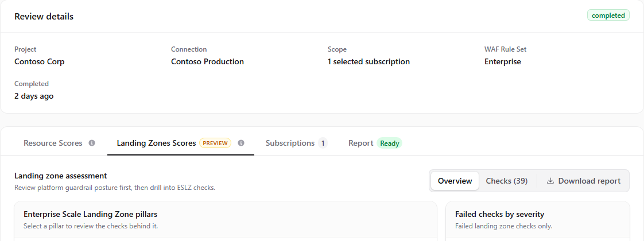This screenshot has height=241, width=644.
Task: Click the Contoso Production connection value
Action: (x=207, y=61)
